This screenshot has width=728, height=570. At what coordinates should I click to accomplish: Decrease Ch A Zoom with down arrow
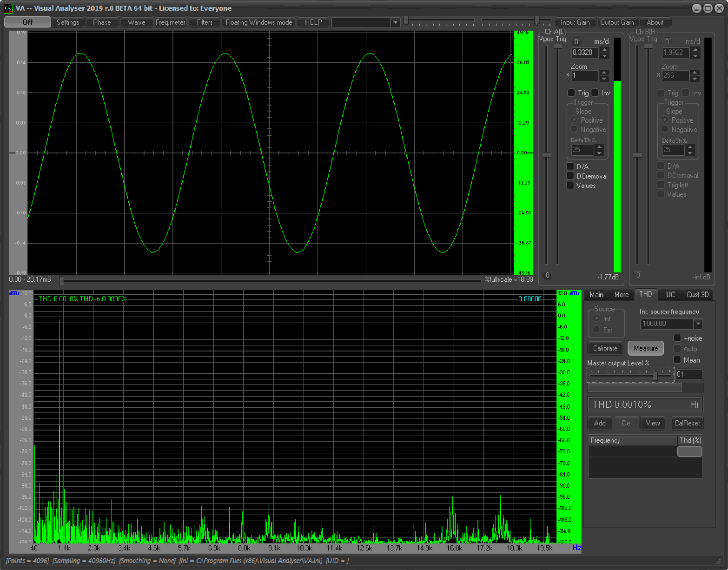point(605,79)
